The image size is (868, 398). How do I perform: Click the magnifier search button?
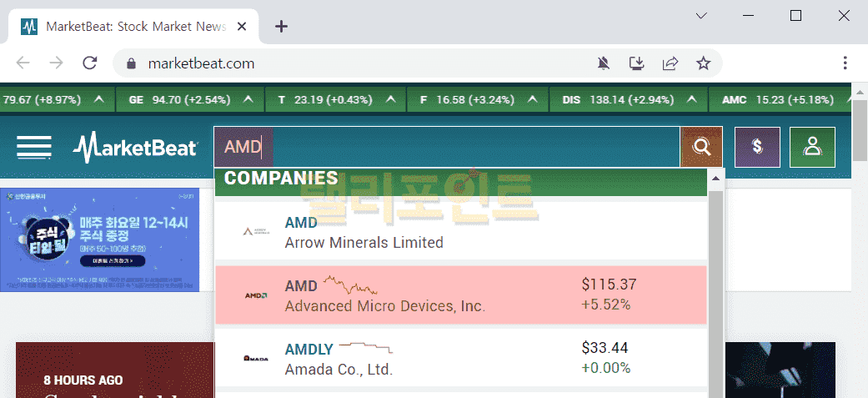coord(702,148)
